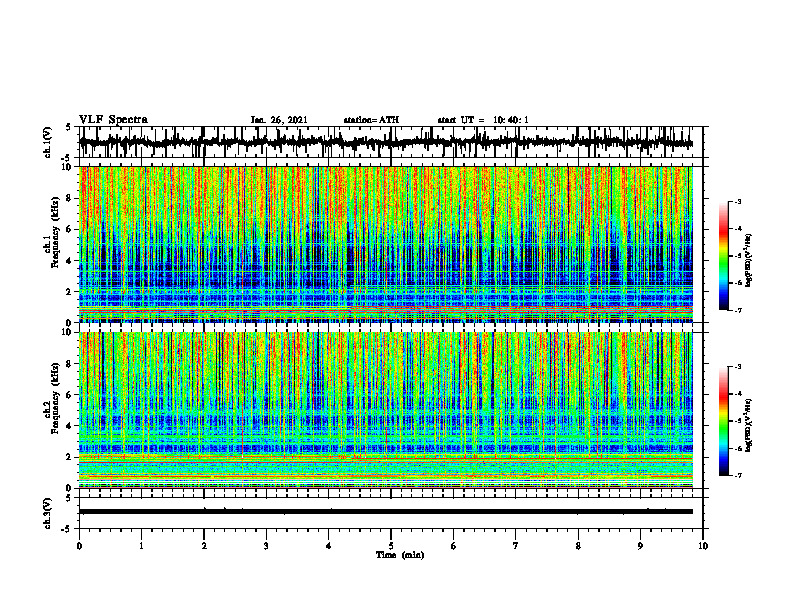Click the 'VLF Spectra' title text
This screenshot has width=792, height=612.
tap(113, 120)
